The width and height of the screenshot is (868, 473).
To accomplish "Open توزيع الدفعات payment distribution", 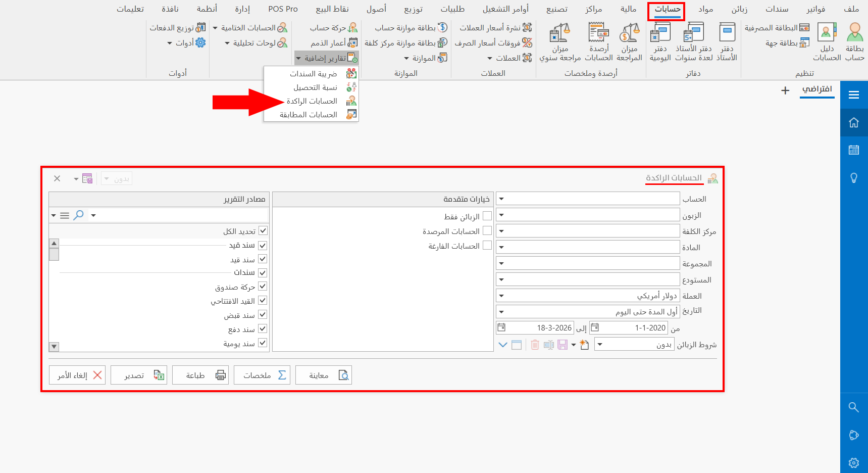I will (x=177, y=28).
